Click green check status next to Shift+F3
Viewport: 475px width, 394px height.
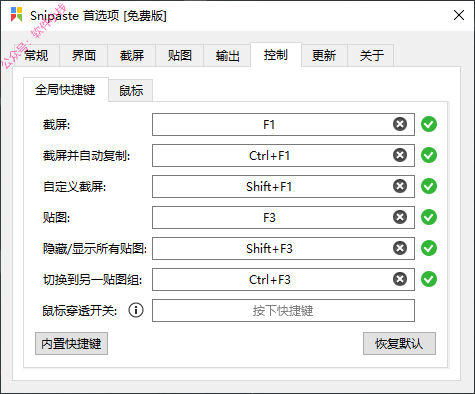point(429,248)
